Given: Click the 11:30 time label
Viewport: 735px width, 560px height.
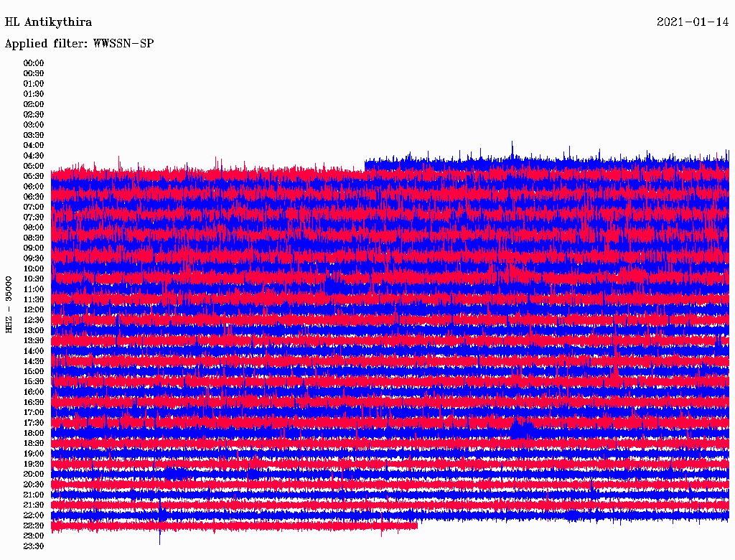Looking at the screenshot, I should (34, 299).
